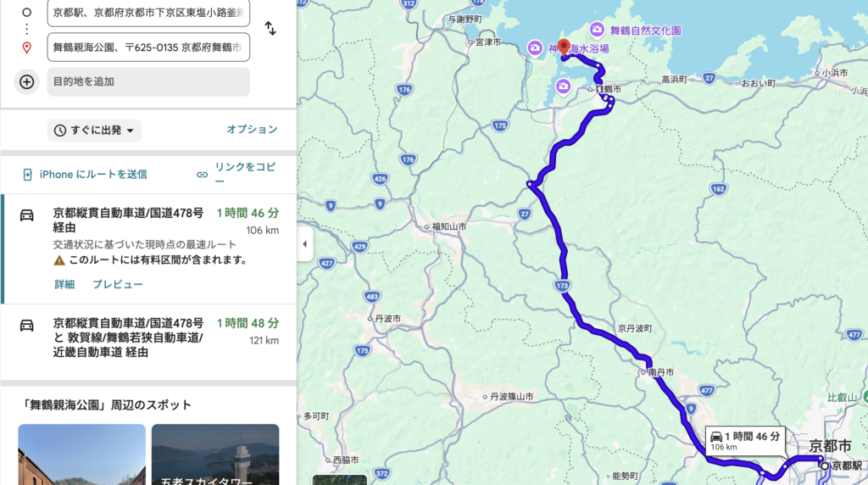Collapse the side panel with arrow tab
Viewport: 868px width, 485px height.
[x=304, y=243]
